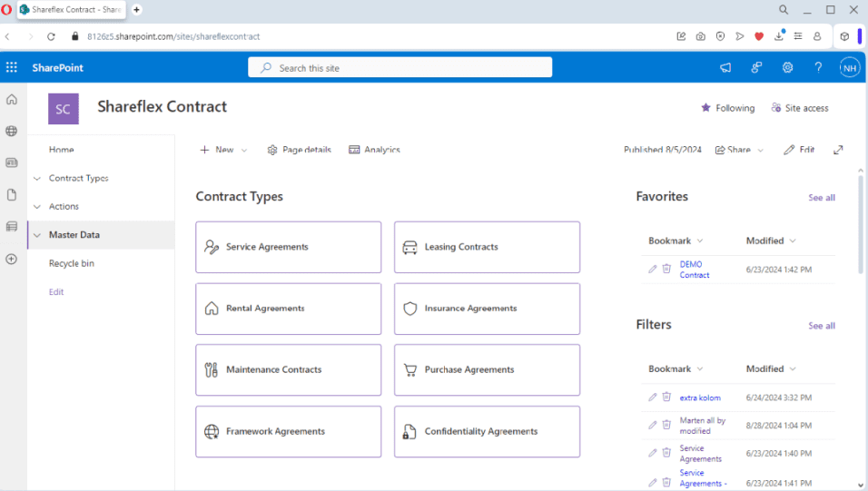Expand the Contract Types navigation section
868x491 pixels.
tap(37, 178)
